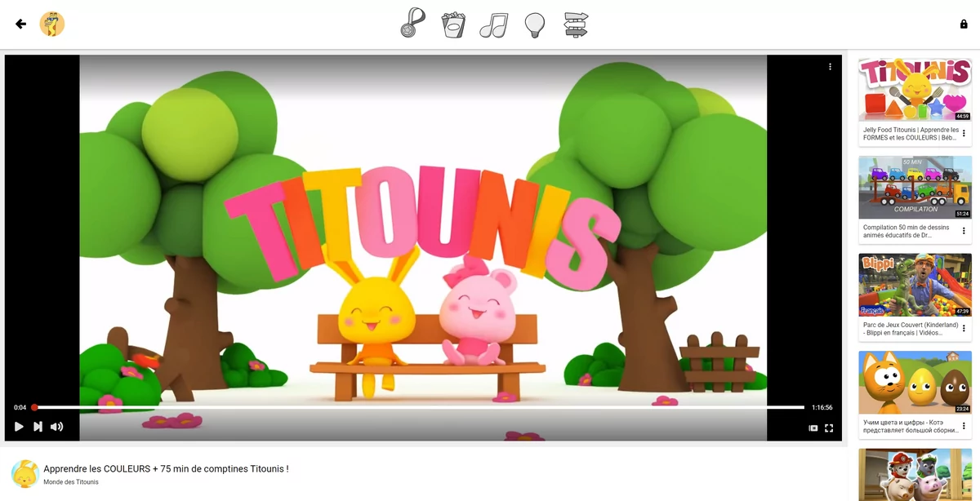Play the video
The image size is (980, 501).
point(19,427)
